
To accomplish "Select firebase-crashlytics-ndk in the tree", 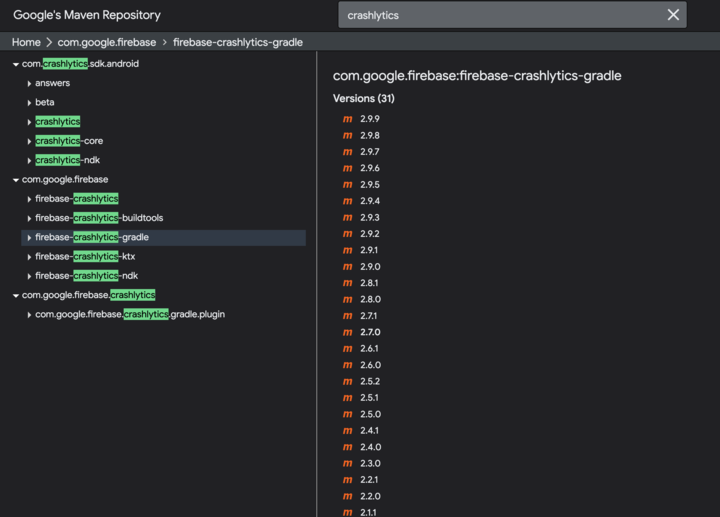I will (x=86, y=276).
